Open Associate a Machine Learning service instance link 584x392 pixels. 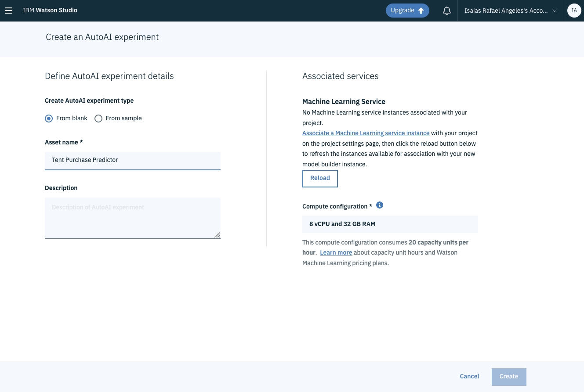coord(366,133)
